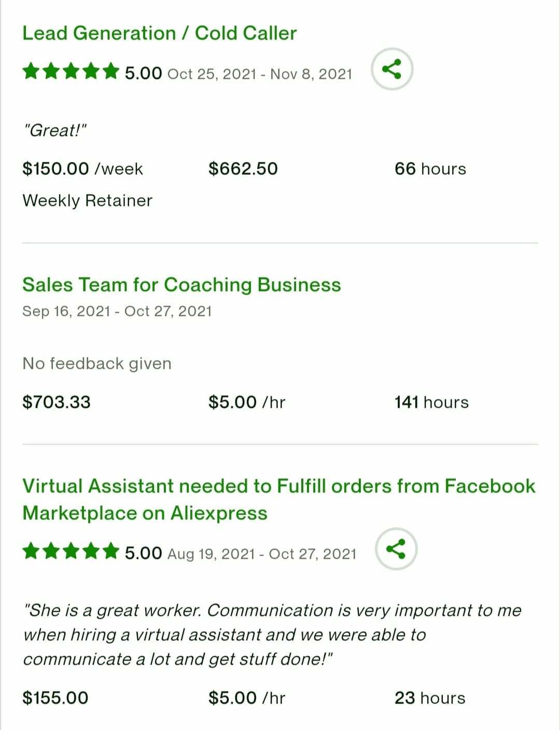This screenshot has width=560, height=730.
Task: Click the "Great!" feedback quote
Action: click(x=55, y=130)
